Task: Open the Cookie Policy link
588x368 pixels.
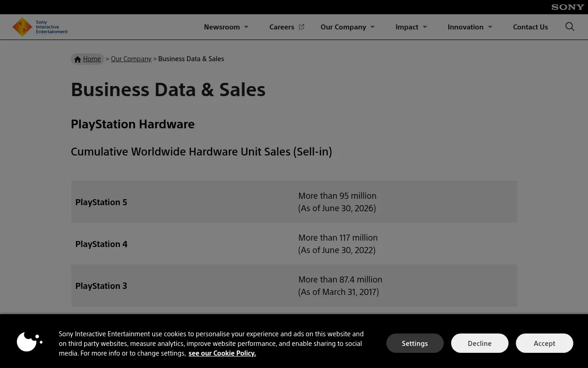Action: [222, 353]
